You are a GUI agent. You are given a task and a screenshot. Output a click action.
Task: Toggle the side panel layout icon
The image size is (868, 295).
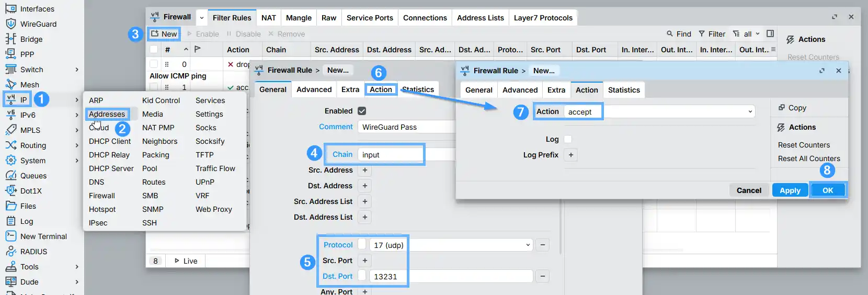[x=770, y=34]
